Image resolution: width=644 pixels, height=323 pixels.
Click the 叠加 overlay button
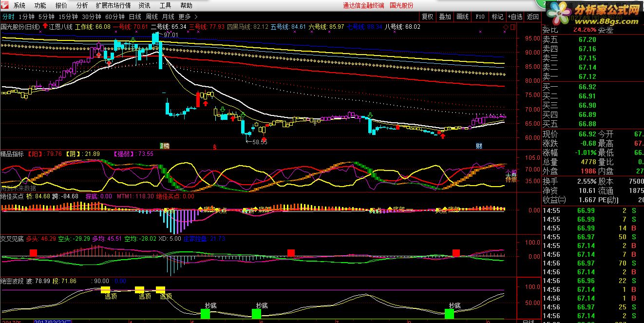coord(445,17)
